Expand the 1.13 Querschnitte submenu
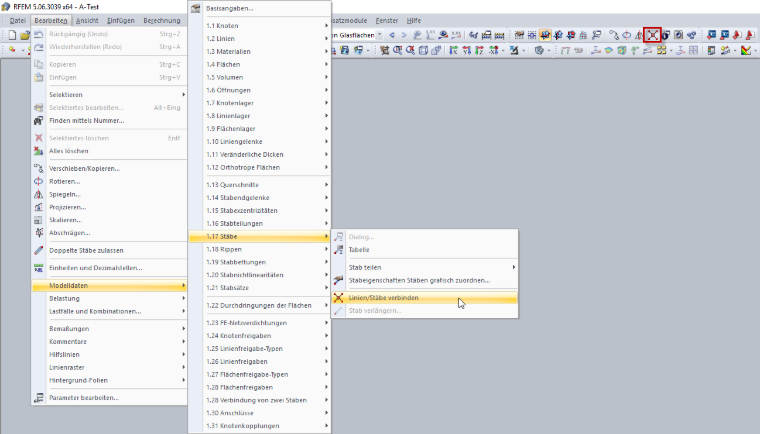Screen dimensions: 760x434 [x=260, y=185]
